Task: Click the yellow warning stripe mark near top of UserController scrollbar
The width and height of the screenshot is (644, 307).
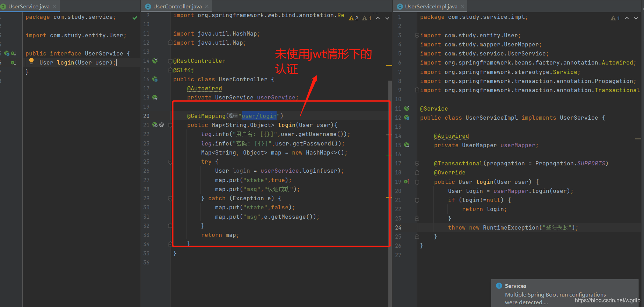Action: point(389,65)
